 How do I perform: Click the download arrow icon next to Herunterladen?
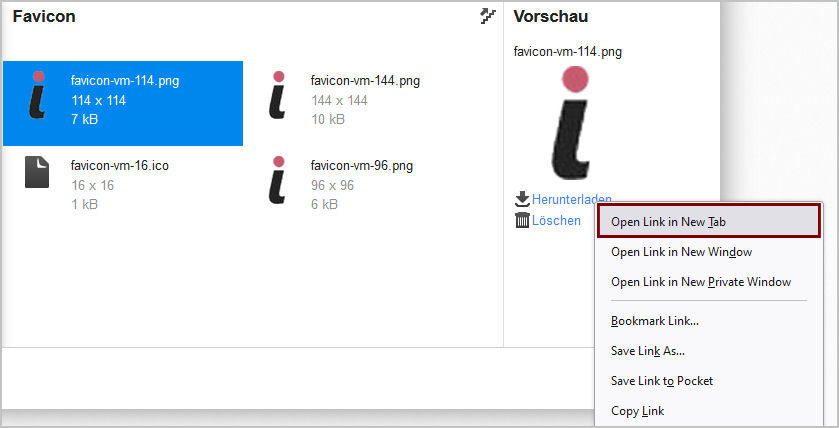pyautogui.click(x=522, y=199)
